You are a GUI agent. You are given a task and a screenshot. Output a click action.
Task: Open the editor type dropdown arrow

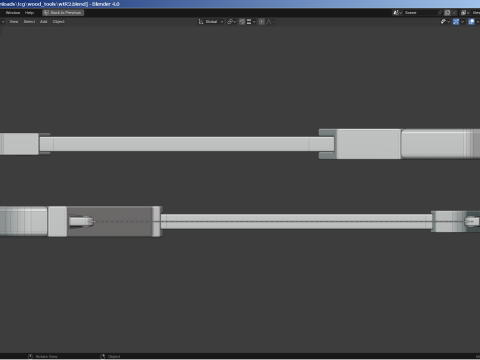tap(3, 22)
